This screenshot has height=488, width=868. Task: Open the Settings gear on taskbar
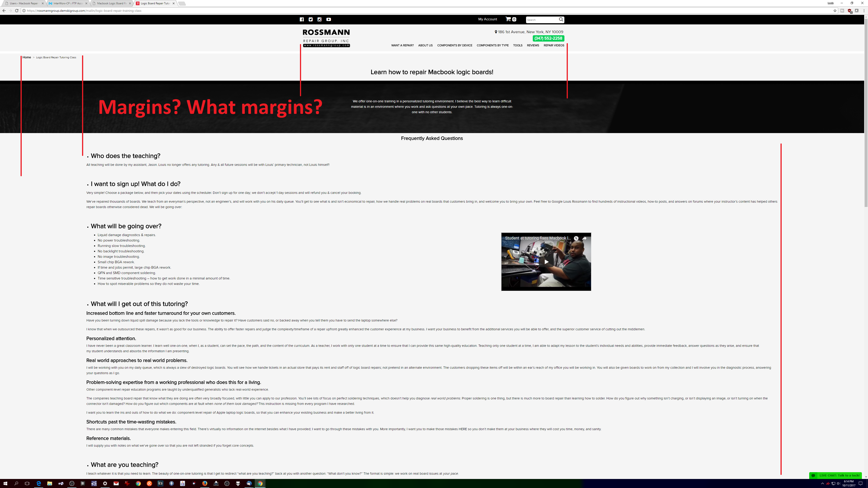(x=105, y=483)
